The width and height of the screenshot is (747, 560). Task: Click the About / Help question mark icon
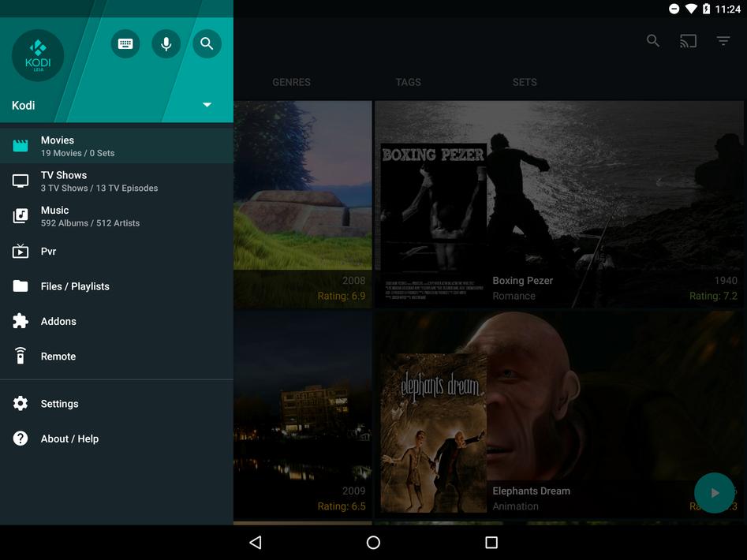point(21,438)
